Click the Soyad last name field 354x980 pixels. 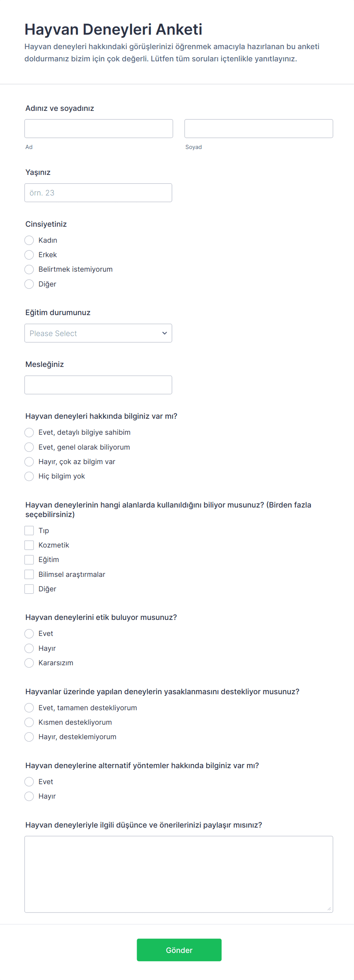[258, 128]
